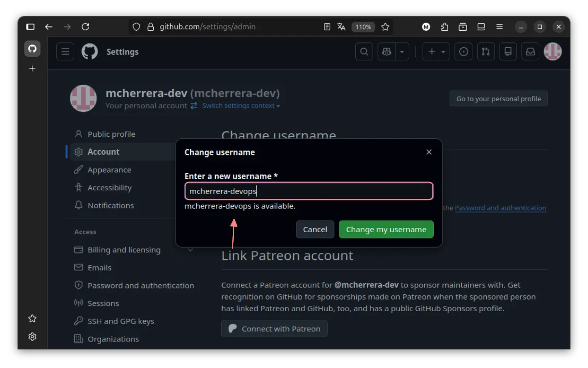Screen dimensions: 588x368
Task: Open the issues icon in header
Action: [x=464, y=52]
